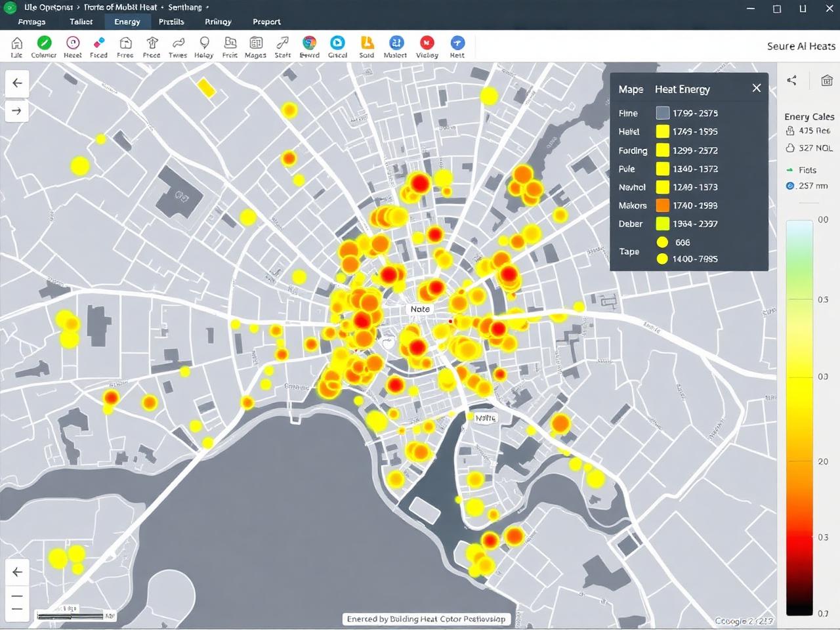Close the Heat Energy legend panel
The image size is (840, 630).
click(757, 88)
